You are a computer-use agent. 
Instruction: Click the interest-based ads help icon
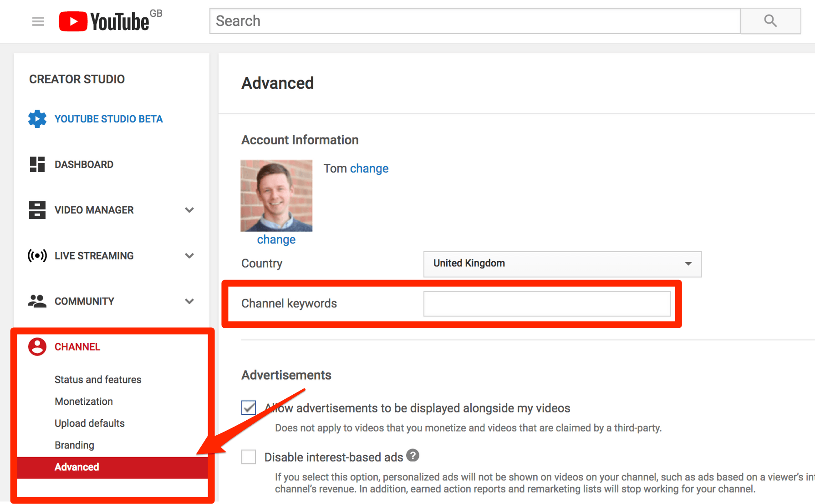413,455
